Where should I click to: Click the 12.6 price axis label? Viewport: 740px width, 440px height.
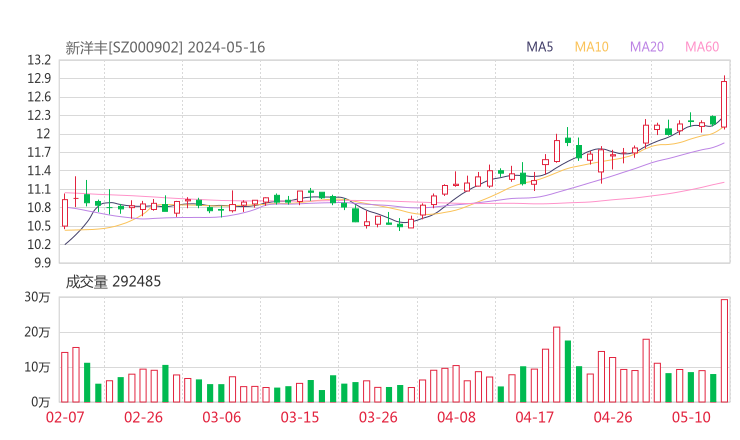point(39,97)
